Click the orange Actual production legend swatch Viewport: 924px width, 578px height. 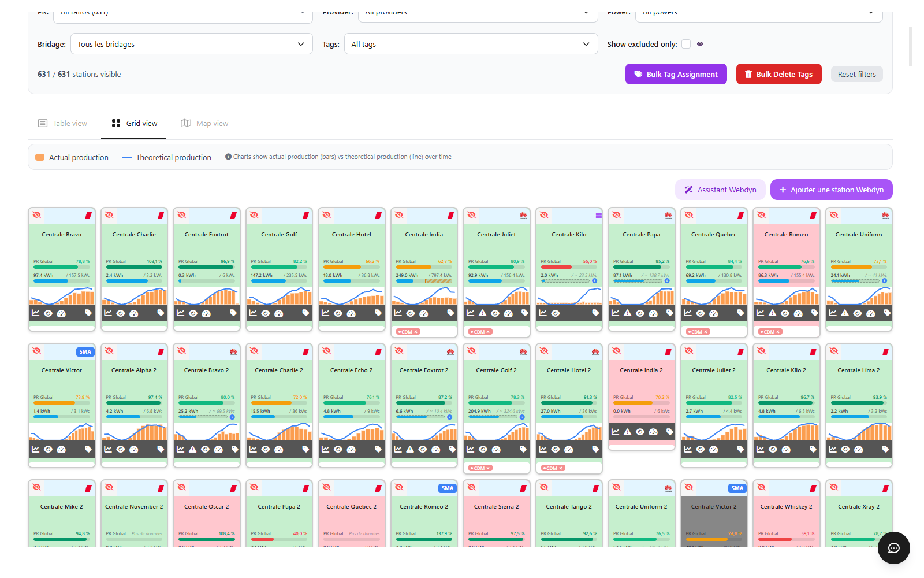[40, 157]
